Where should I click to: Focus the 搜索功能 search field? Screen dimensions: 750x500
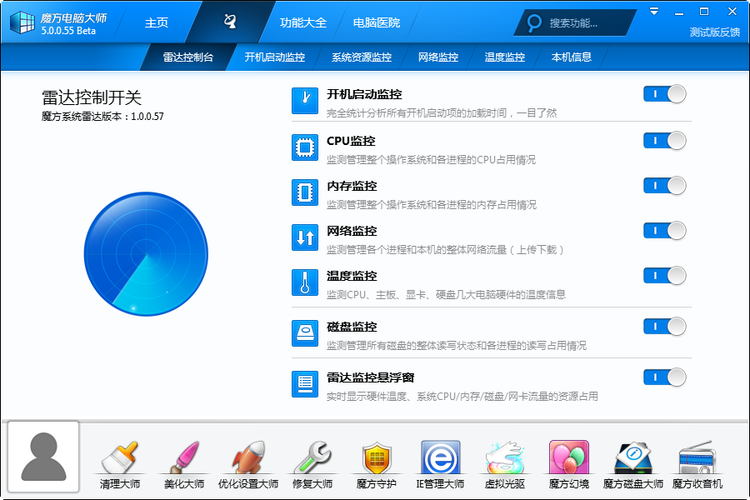point(576,22)
